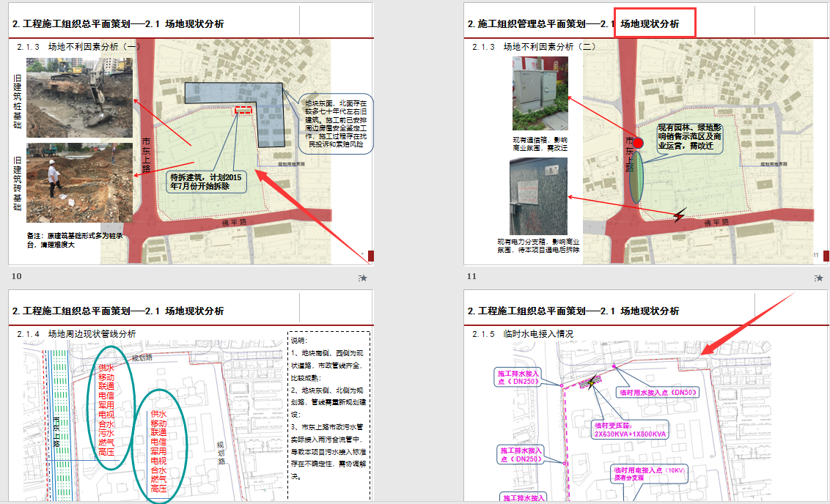Screen dimensions: 830x504
Task: Click the 临时用水接入点 DN50 label
Action: coord(658,393)
